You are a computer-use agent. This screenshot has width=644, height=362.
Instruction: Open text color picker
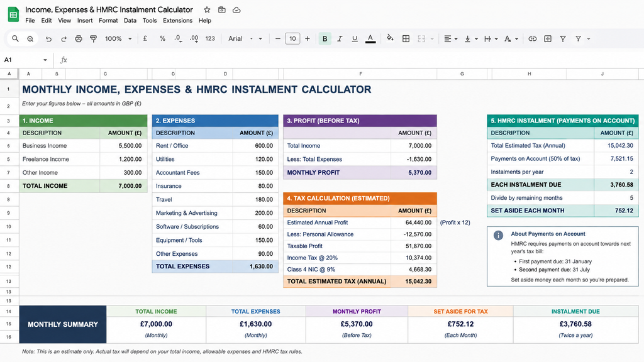[370, 38]
